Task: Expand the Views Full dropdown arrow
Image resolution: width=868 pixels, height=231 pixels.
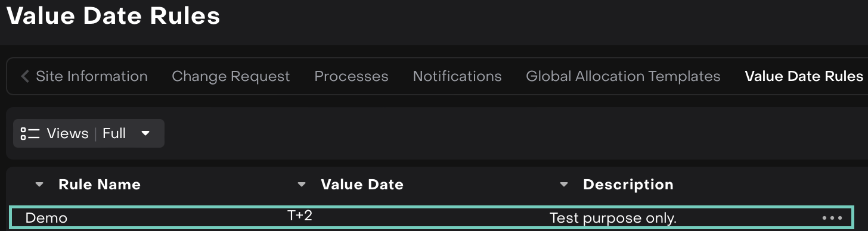Action: (x=145, y=133)
